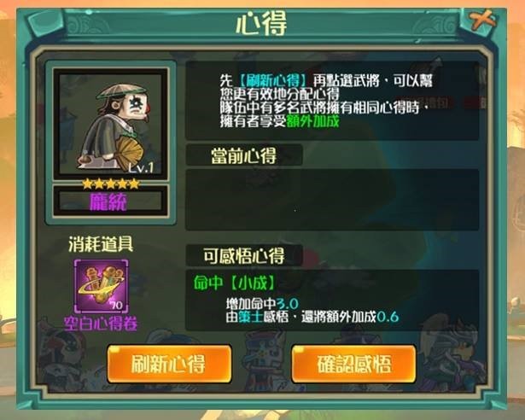Click the 確認感悟 button
525x420 pixels.
coord(353,364)
